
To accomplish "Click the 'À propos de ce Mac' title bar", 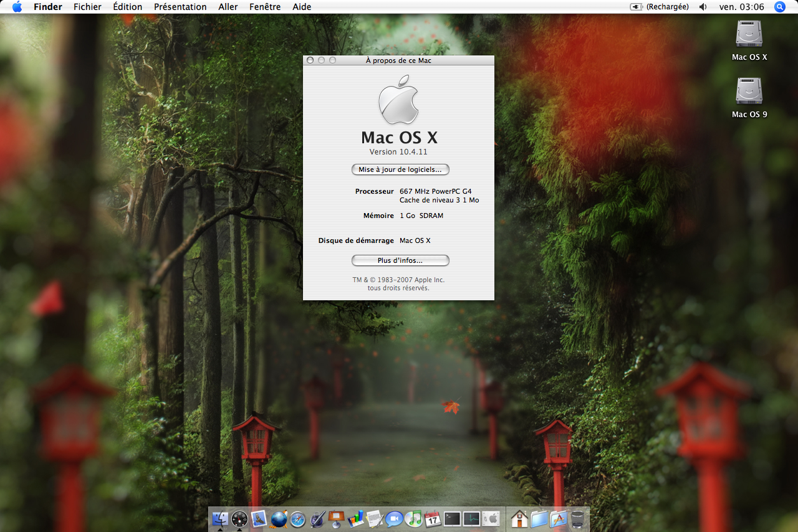I will point(398,60).
